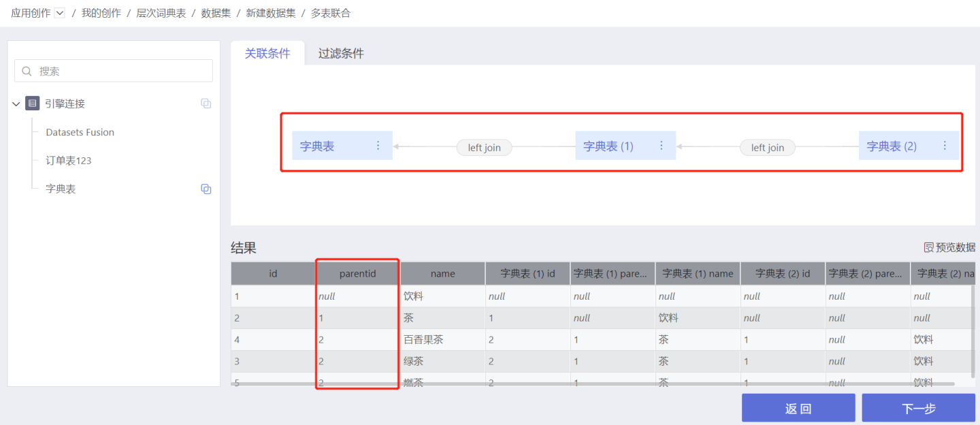The width and height of the screenshot is (980, 425).
Task: Switch to the 过滤条件 tab
Action: tap(341, 53)
